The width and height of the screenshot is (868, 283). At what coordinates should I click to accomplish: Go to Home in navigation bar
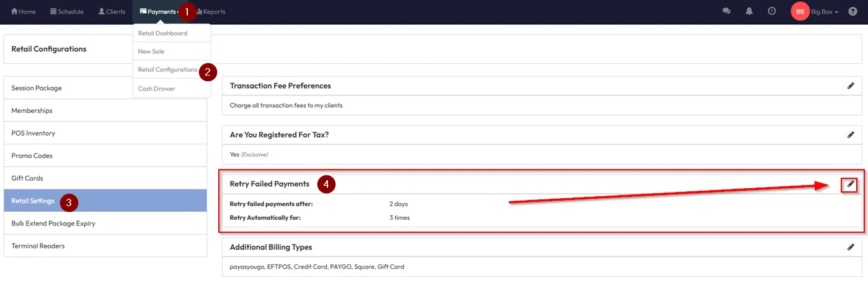click(24, 12)
